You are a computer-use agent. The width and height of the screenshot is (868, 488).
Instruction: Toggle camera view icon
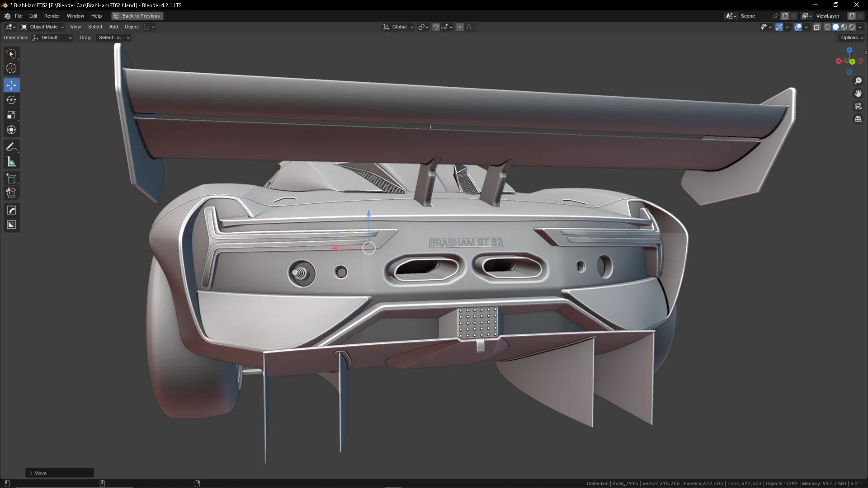[858, 106]
